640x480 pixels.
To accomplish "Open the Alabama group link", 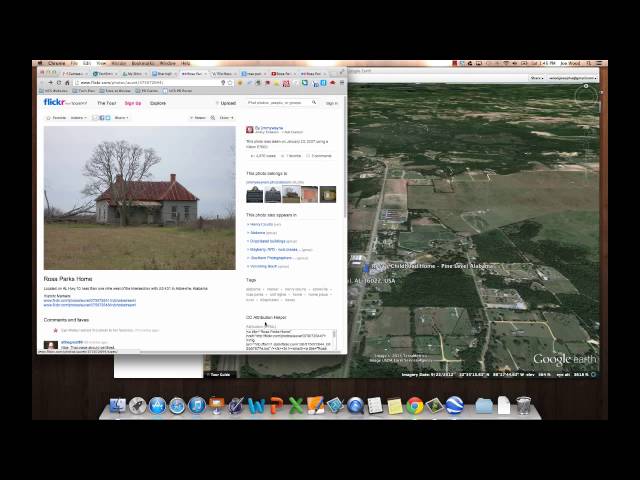I will click(x=258, y=233).
